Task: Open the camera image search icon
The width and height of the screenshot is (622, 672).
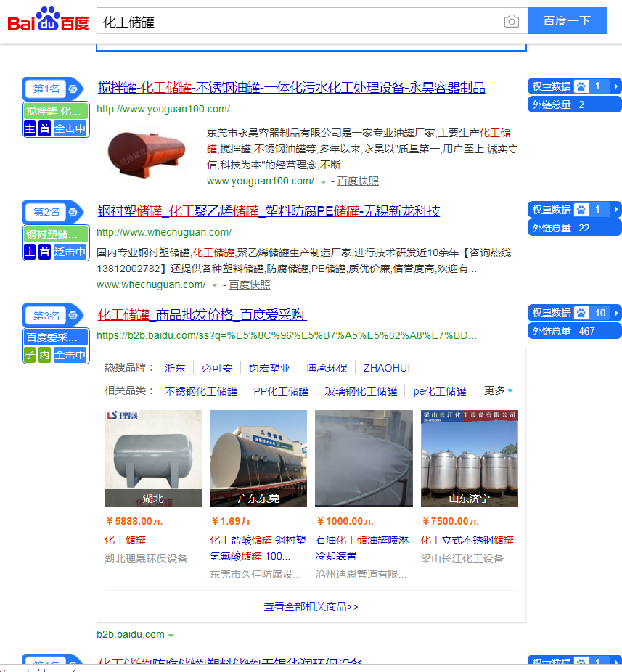Action: pos(512,21)
